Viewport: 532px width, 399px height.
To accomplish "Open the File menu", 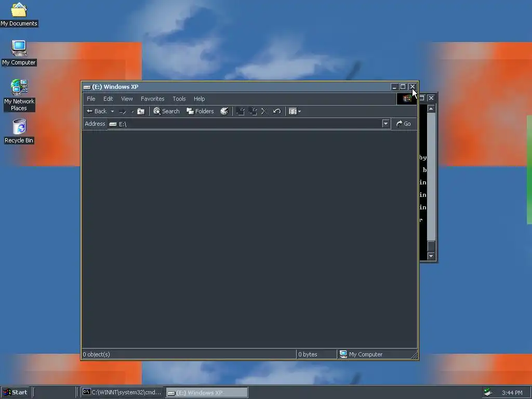I will [x=91, y=99].
